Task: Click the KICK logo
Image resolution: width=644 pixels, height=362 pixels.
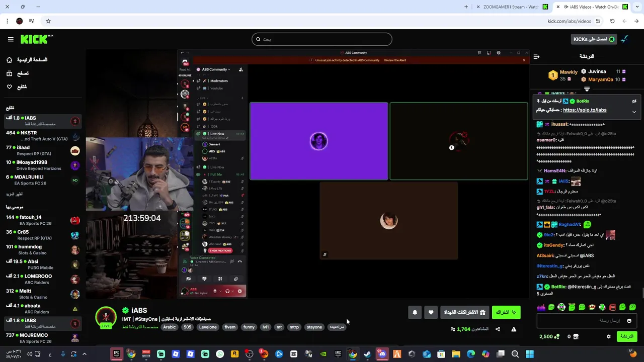Action: coord(36,39)
